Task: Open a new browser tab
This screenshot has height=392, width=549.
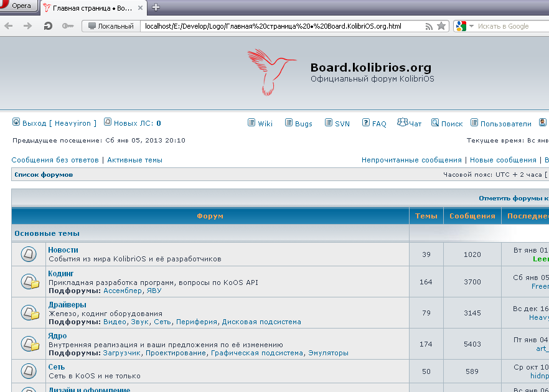Action: pos(156,7)
